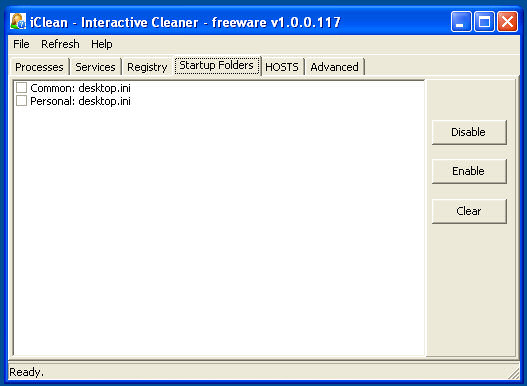
Task: Maximize the iClean window
Action: pyautogui.click(x=484, y=22)
